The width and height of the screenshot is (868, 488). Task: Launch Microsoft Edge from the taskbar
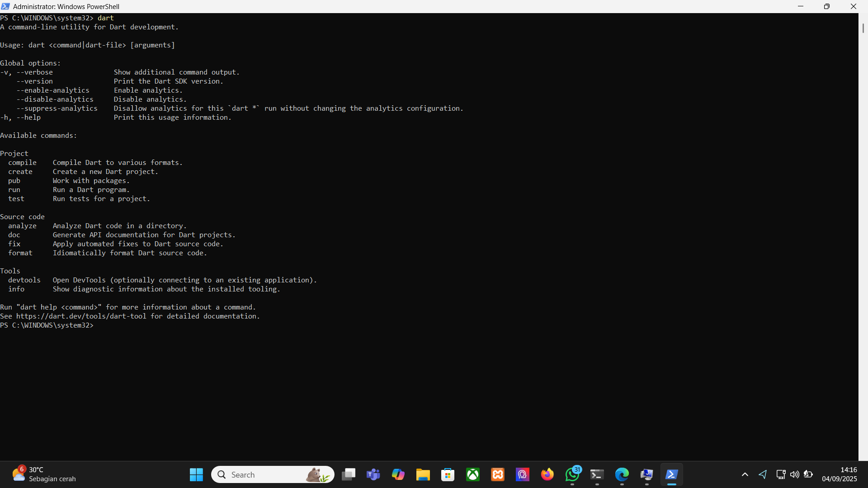pos(622,475)
